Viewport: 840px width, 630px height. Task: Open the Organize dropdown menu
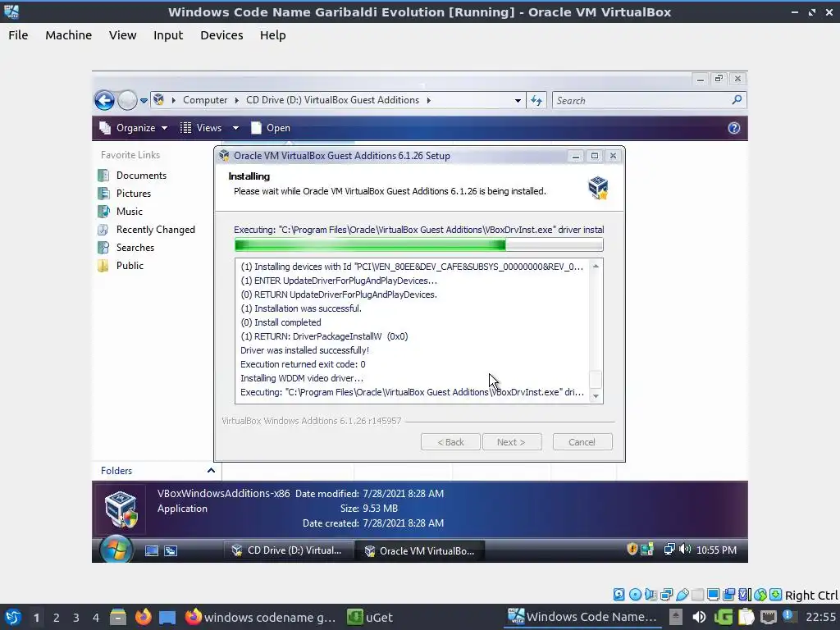[x=134, y=128]
